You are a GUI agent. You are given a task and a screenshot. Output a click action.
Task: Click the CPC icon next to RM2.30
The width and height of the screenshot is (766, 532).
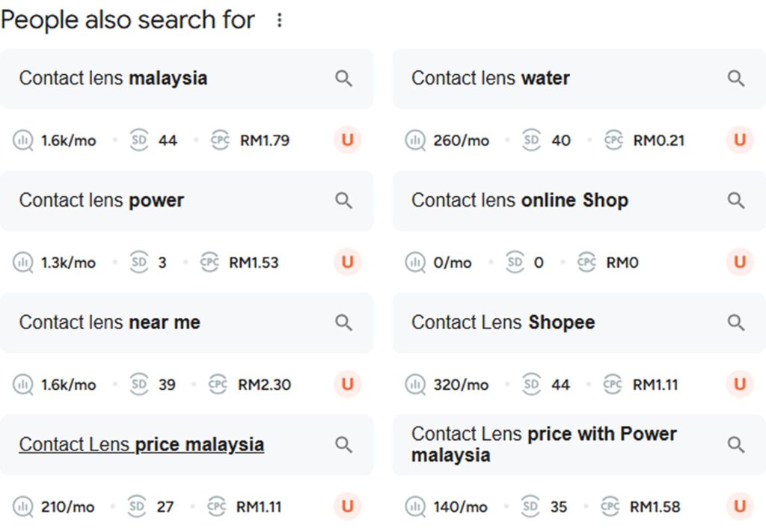(x=218, y=385)
